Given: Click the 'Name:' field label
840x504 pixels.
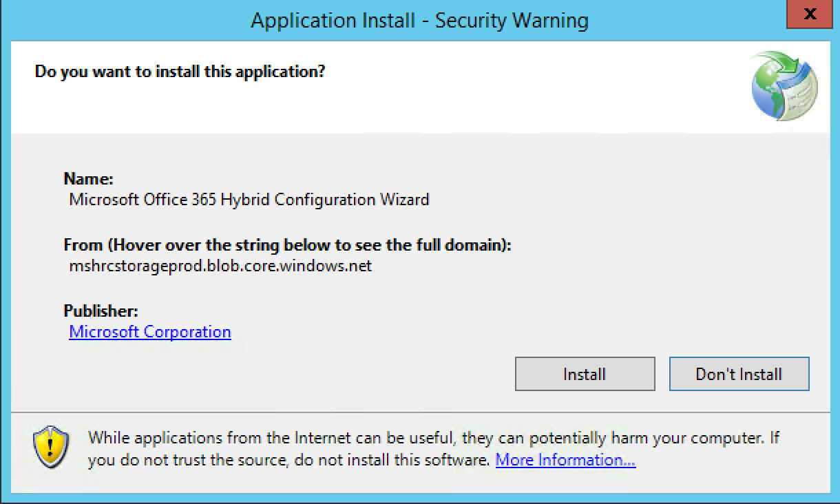Looking at the screenshot, I should tap(88, 179).
